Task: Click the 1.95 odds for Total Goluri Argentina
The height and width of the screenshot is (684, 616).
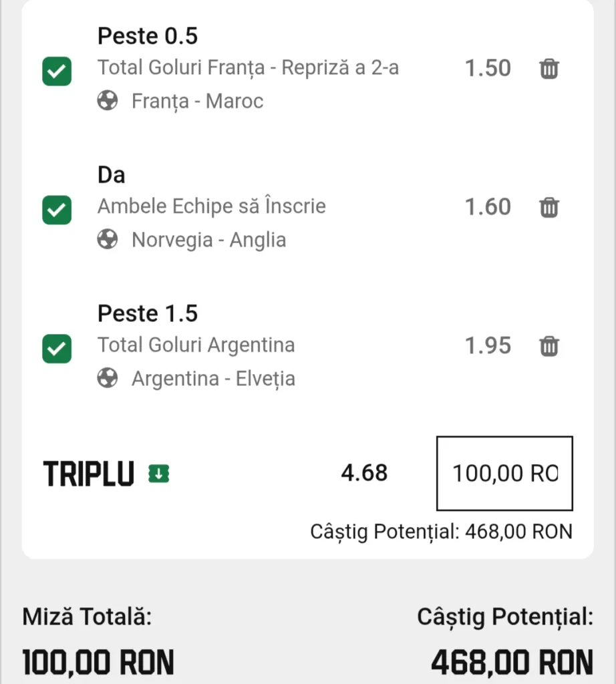Action: 488,346
